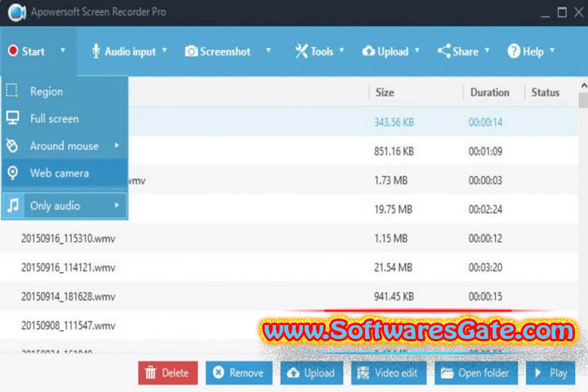Click the Remove button label

[x=247, y=373]
